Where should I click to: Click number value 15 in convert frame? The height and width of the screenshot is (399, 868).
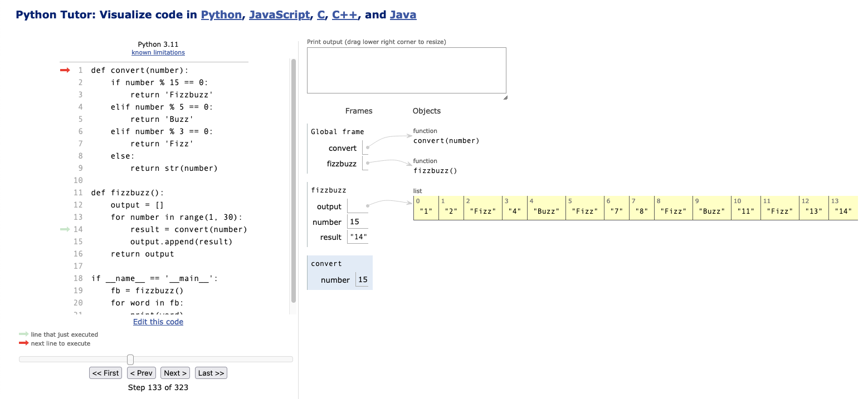(363, 280)
